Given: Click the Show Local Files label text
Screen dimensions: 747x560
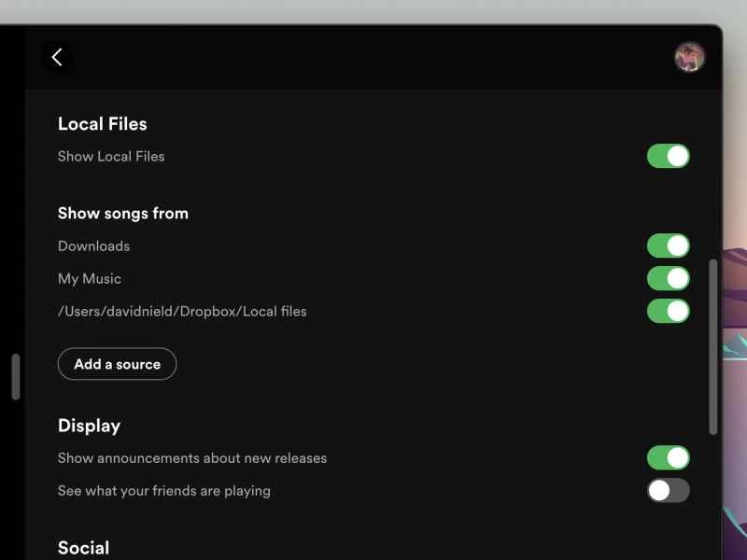Looking at the screenshot, I should 111,156.
